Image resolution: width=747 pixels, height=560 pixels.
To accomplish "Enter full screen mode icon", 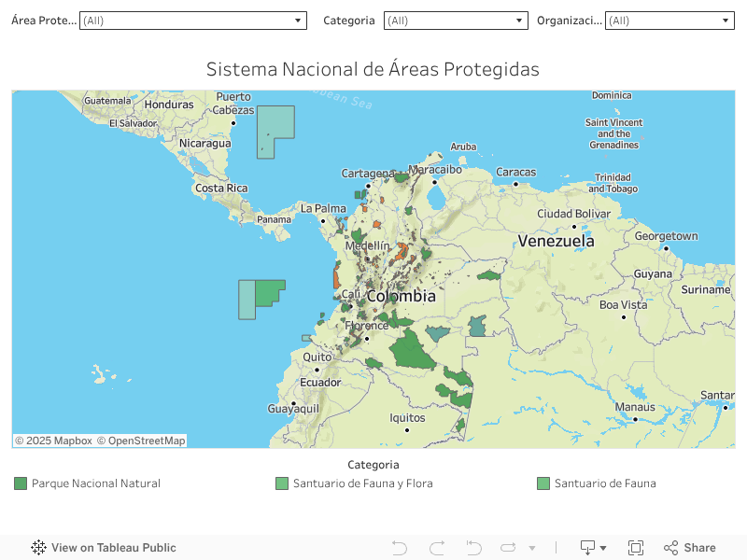I will [x=636, y=548].
